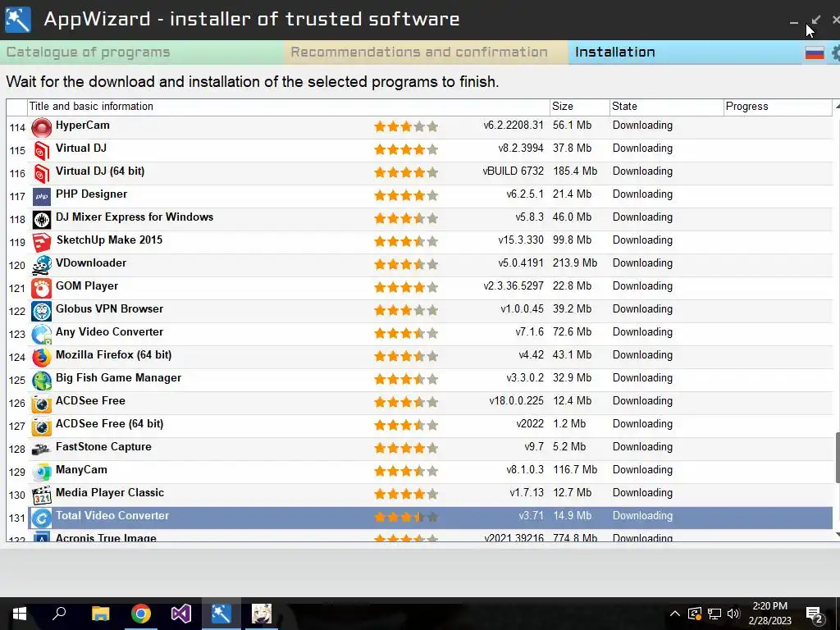840x630 pixels.
Task: Open File Explorer from the taskbar
Action: click(100, 614)
